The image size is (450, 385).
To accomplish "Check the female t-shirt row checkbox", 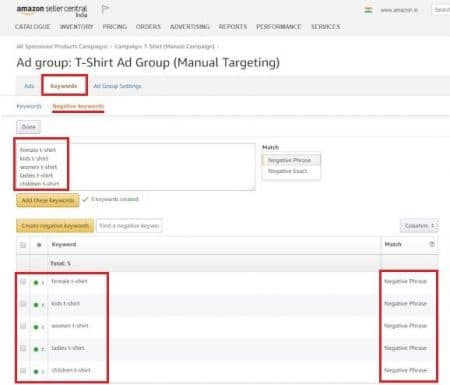I will 23,282.
